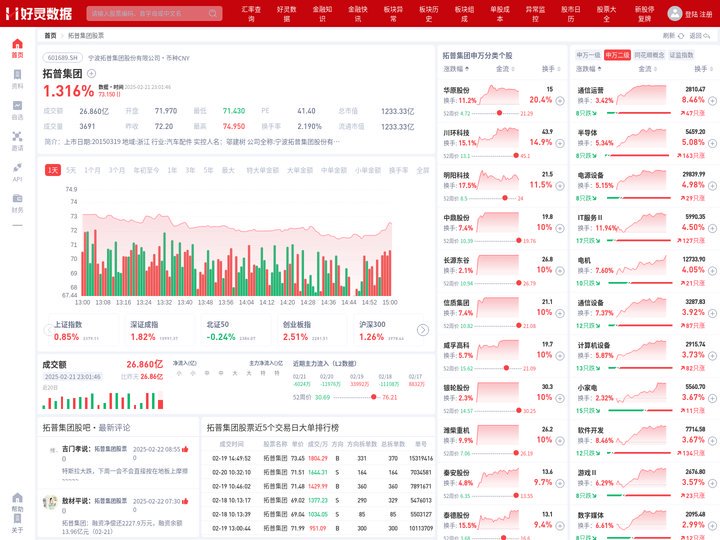Click the plus icon beside 华原股份
This screenshot has height=540, width=720.
560,101
